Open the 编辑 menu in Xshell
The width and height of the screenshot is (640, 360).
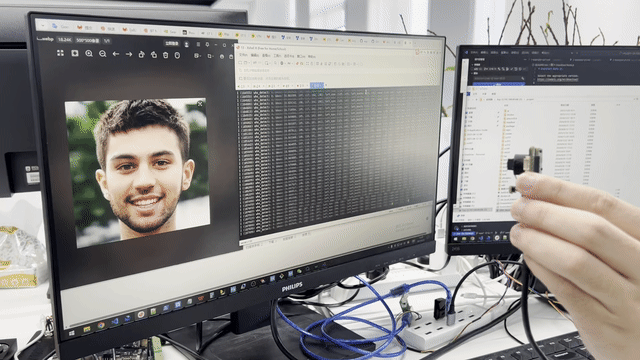pyautogui.click(x=255, y=55)
